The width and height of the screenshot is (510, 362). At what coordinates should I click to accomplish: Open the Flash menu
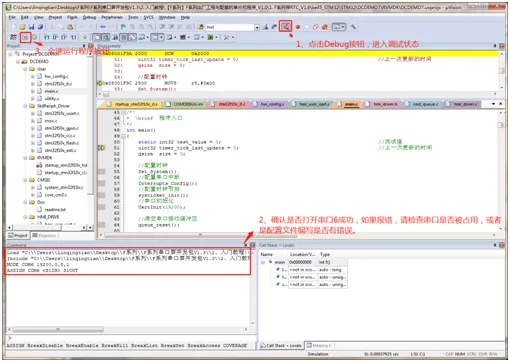pyautogui.click(x=72, y=17)
